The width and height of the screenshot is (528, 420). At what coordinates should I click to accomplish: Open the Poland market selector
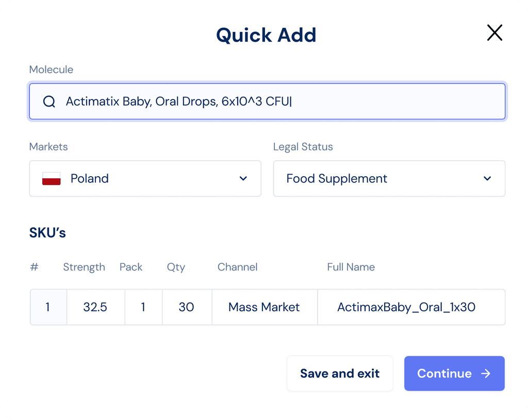(x=144, y=179)
